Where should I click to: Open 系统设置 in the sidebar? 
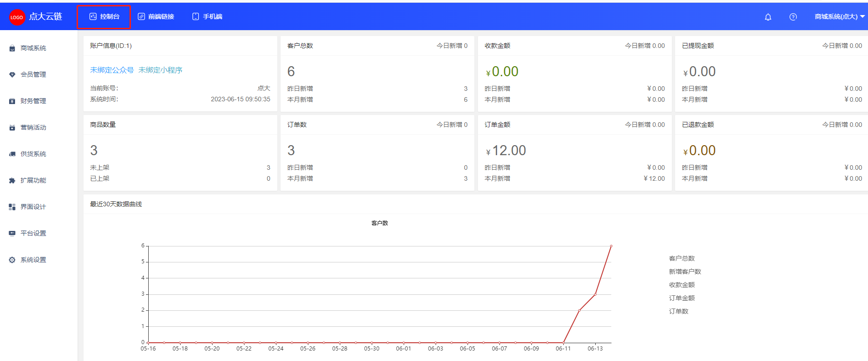pos(33,260)
